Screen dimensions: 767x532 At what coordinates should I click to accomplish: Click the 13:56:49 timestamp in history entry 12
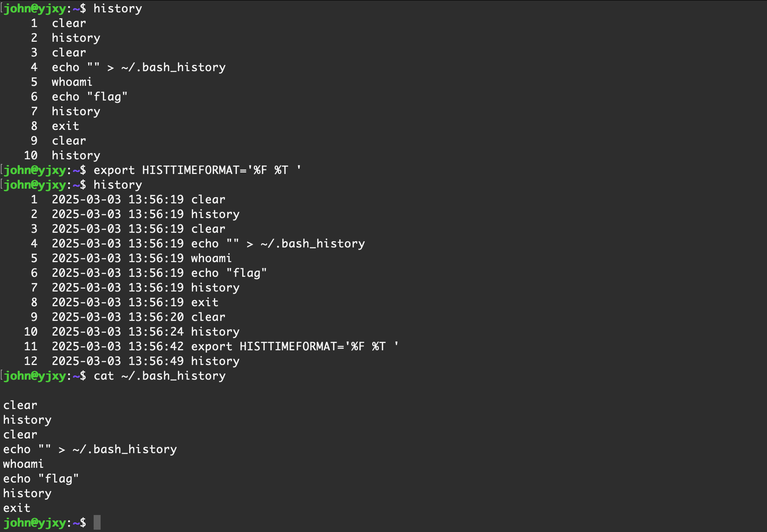click(x=156, y=361)
